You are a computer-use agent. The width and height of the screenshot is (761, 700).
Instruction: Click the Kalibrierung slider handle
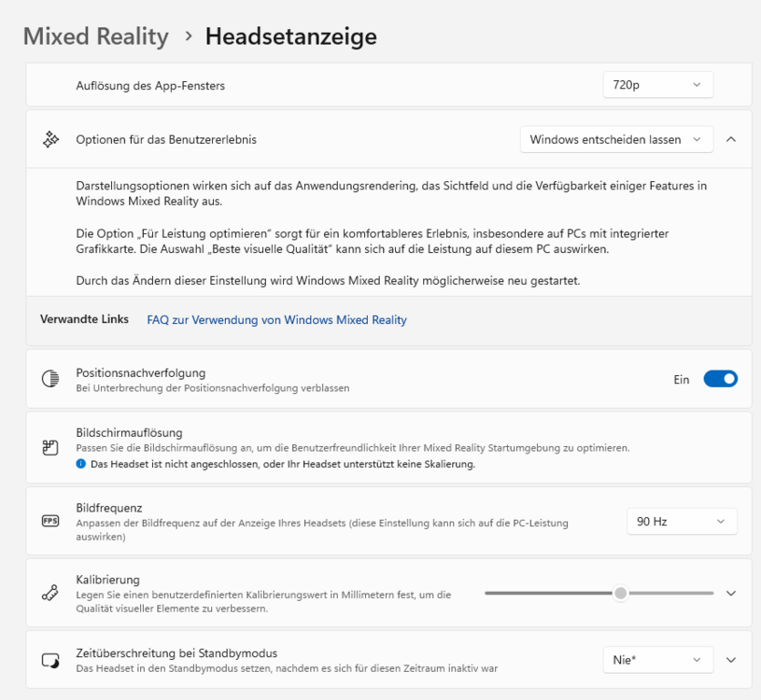621,593
